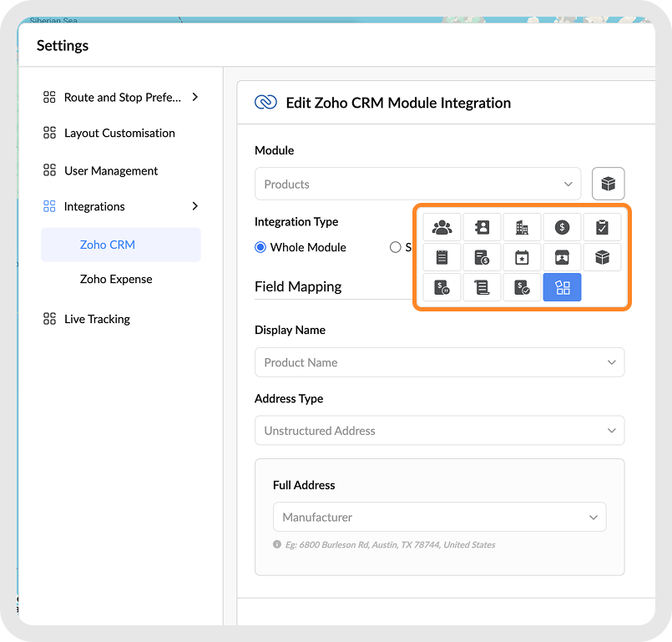The width and height of the screenshot is (672, 642).
Task: Pick the storefront (Vendors) module icon
Action: (x=562, y=257)
